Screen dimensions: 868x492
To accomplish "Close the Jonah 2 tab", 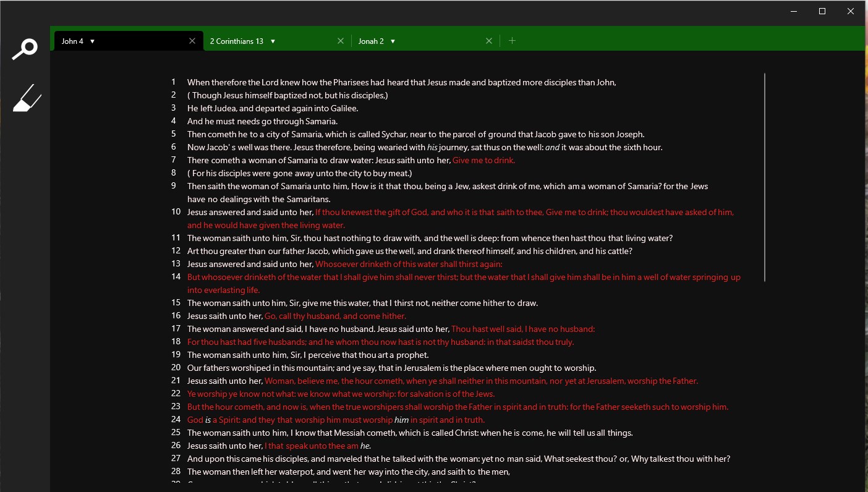I will tap(488, 40).
